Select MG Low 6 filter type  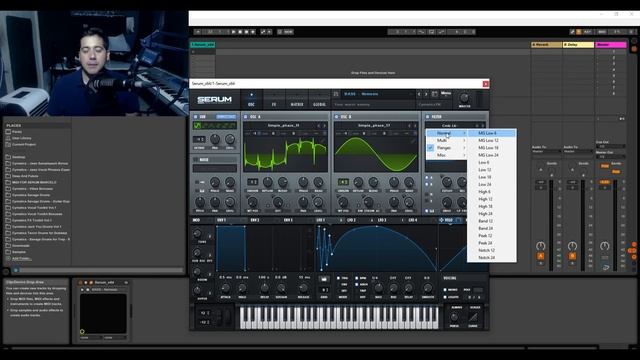[491, 133]
